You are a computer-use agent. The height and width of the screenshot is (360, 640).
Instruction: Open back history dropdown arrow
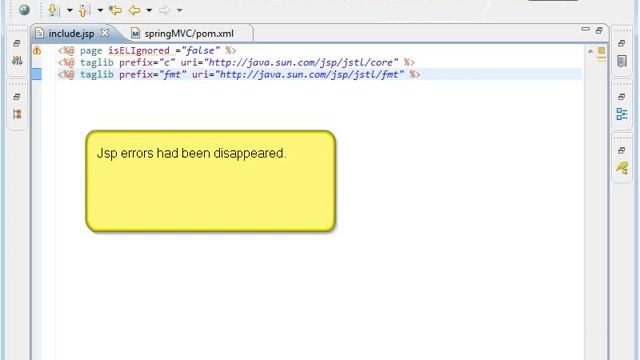point(149,10)
